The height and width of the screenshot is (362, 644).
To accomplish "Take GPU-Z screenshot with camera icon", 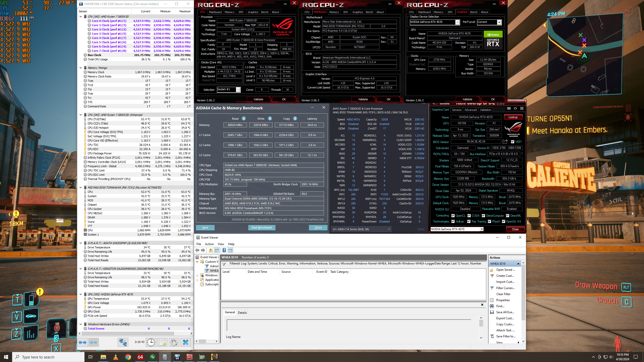I will click(509, 109).
